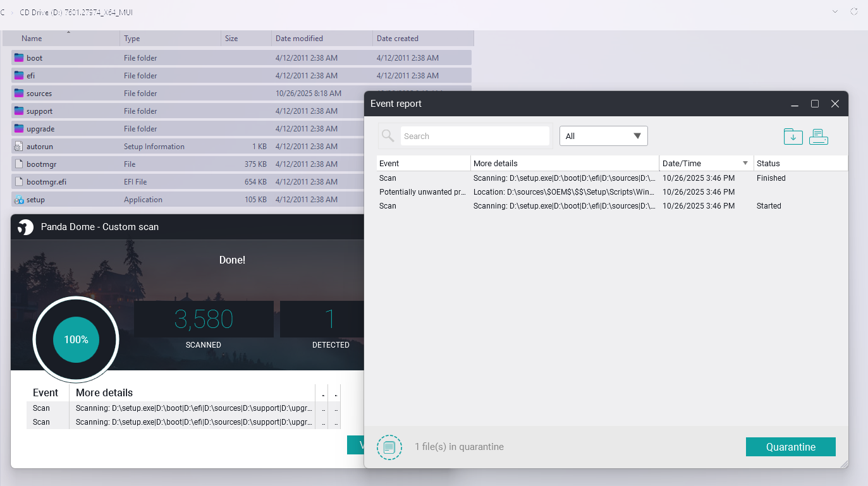Select the scan row with status 'Finished'
This screenshot has height=486, width=868.
(x=612, y=178)
